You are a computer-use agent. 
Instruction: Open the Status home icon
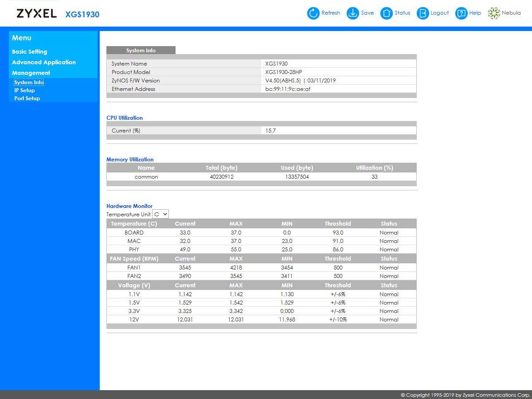[387, 13]
